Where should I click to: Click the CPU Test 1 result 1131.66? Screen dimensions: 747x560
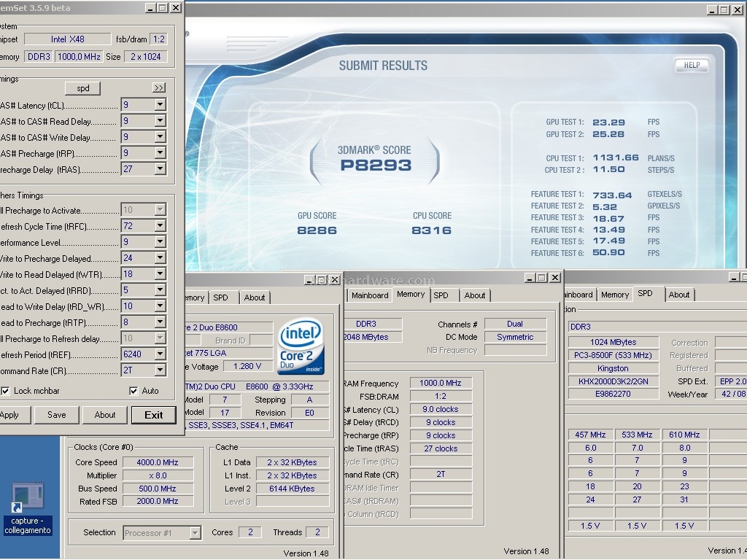coord(616,157)
